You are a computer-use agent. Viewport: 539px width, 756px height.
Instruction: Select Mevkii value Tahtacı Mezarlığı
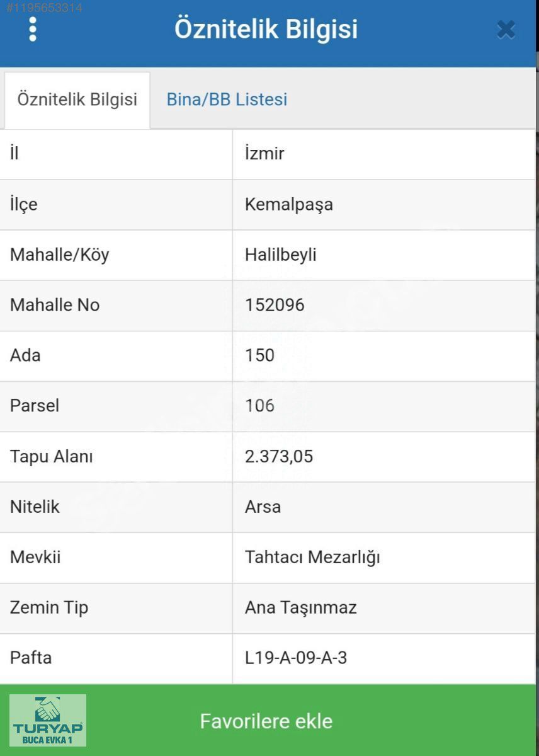(x=312, y=558)
